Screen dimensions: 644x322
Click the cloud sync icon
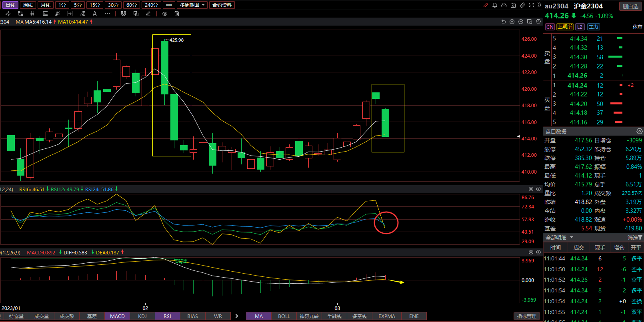click(504, 5)
